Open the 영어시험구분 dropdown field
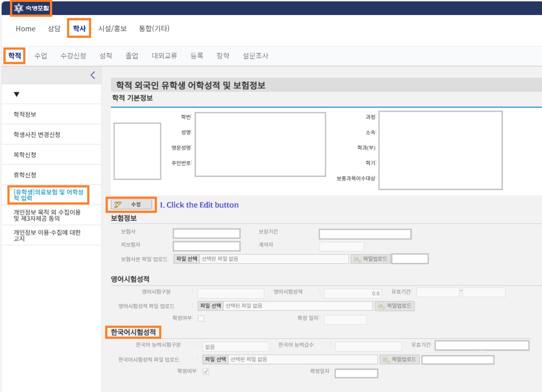Viewport: 542px width, 392px height. point(231,293)
